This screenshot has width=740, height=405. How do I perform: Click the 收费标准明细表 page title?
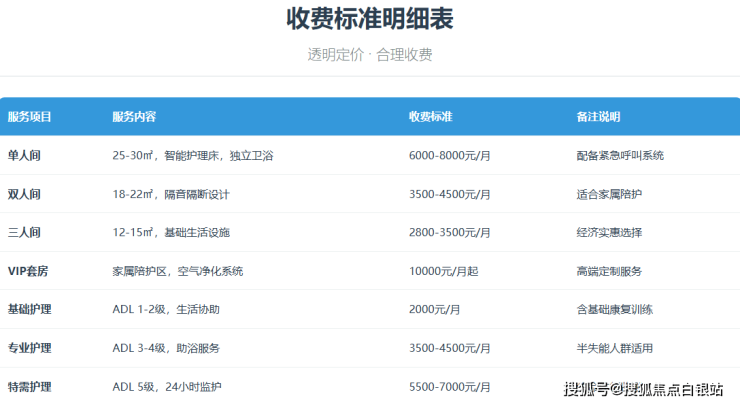pos(369,20)
